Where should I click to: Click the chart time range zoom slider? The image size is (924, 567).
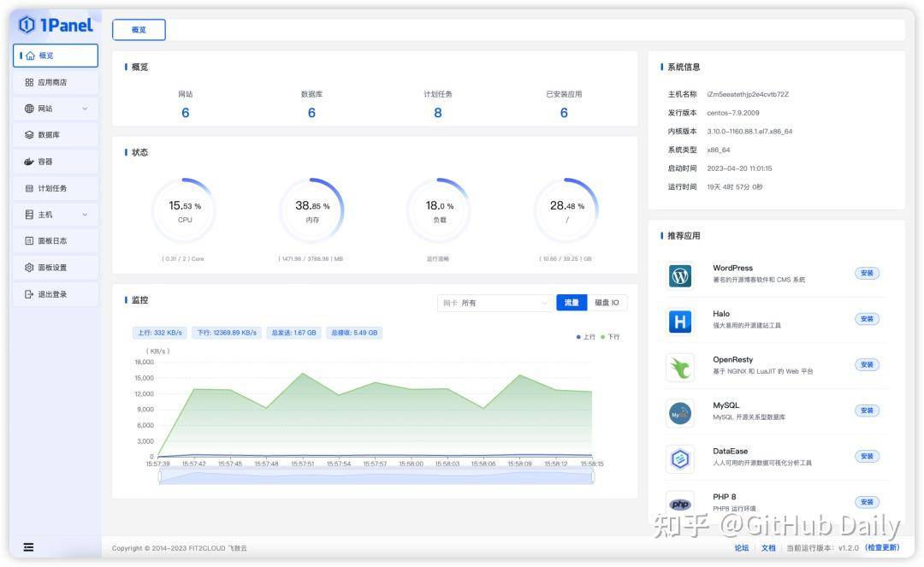click(376, 476)
